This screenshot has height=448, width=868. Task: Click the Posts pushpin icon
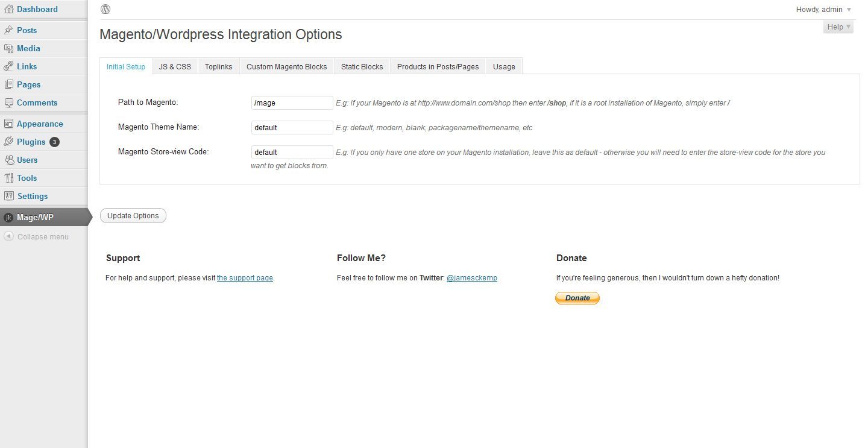pos(8,30)
